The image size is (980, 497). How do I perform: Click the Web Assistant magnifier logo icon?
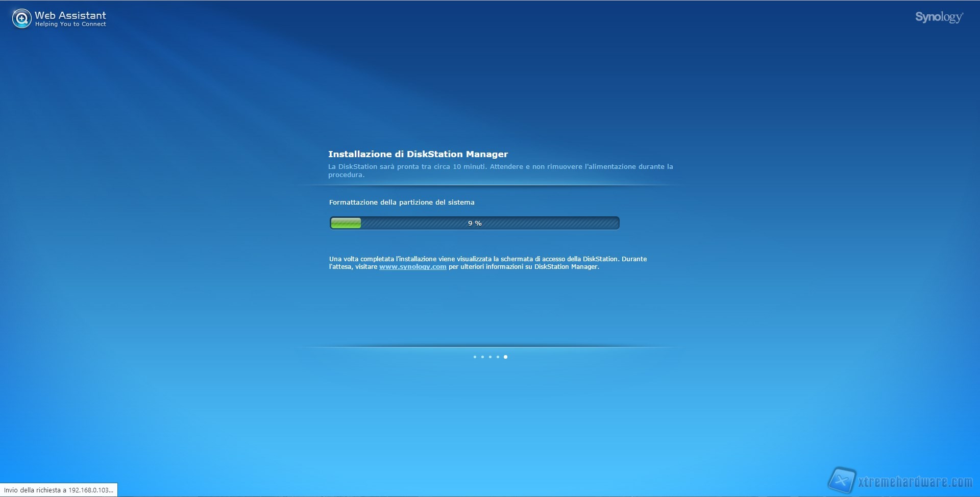[x=21, y=19]
